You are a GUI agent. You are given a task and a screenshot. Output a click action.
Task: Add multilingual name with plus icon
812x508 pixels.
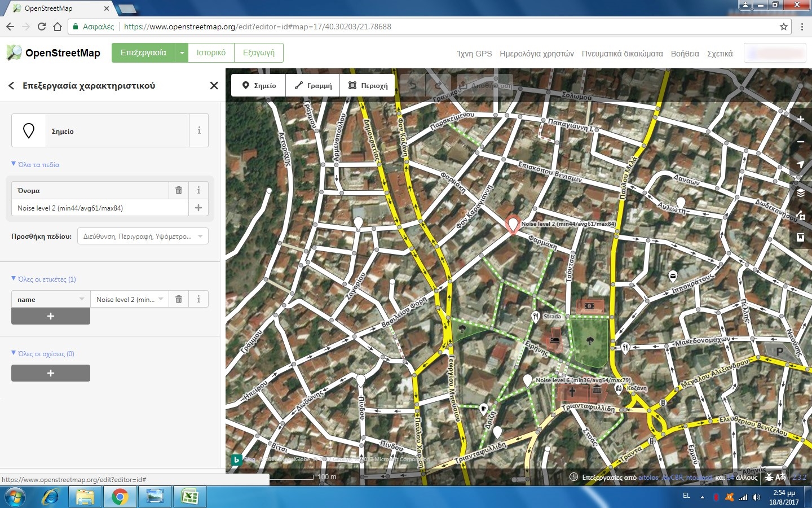pyautogui.click(x=198, y=208)
